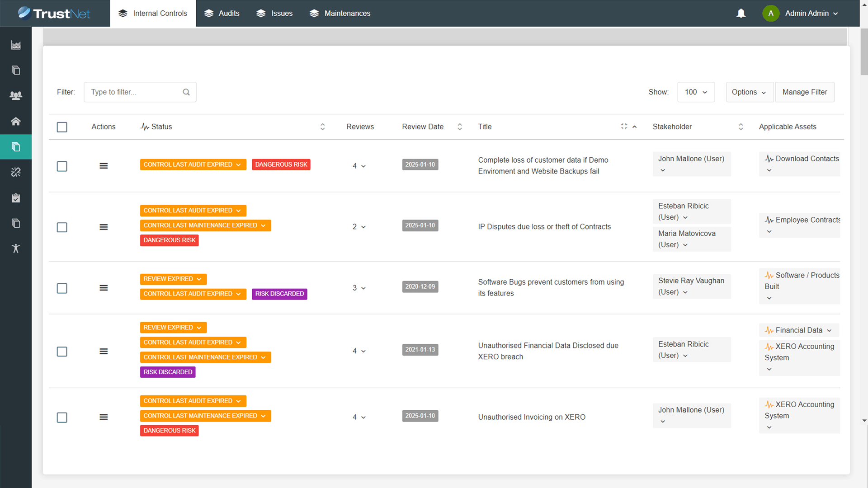Viewport: 868px width, 488px height.
Task: Click the red DANGEROUS RISK badge in first row
Action: 281,164
